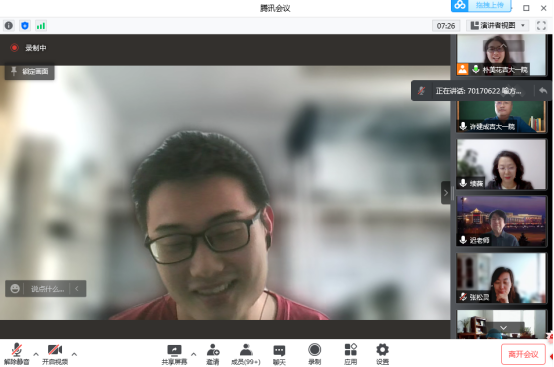This screenshot has width=554, height=367.
Task: Click the muted mic icon on 张松贤 tile
Action: pyautogui.click(x=463, y=297)
